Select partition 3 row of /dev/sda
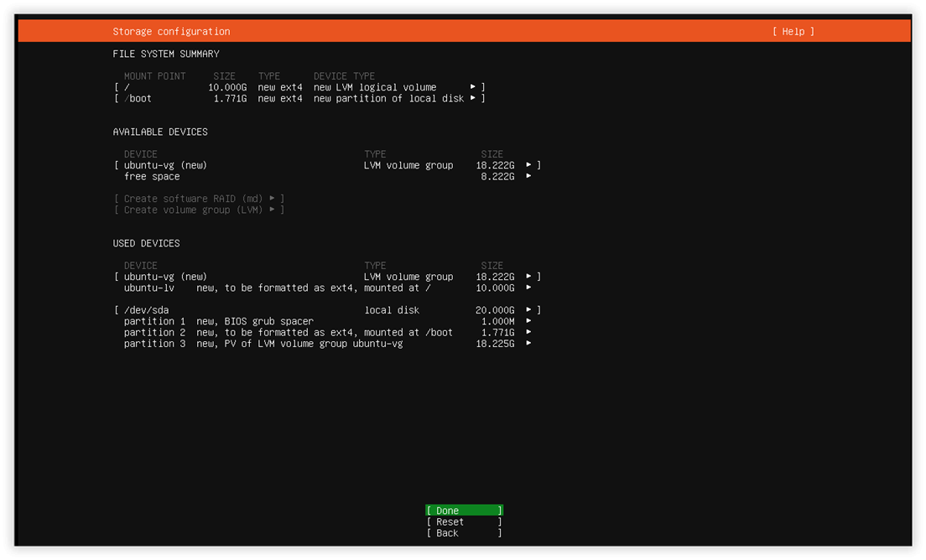 pyautogui.click(x=328, y=344)
